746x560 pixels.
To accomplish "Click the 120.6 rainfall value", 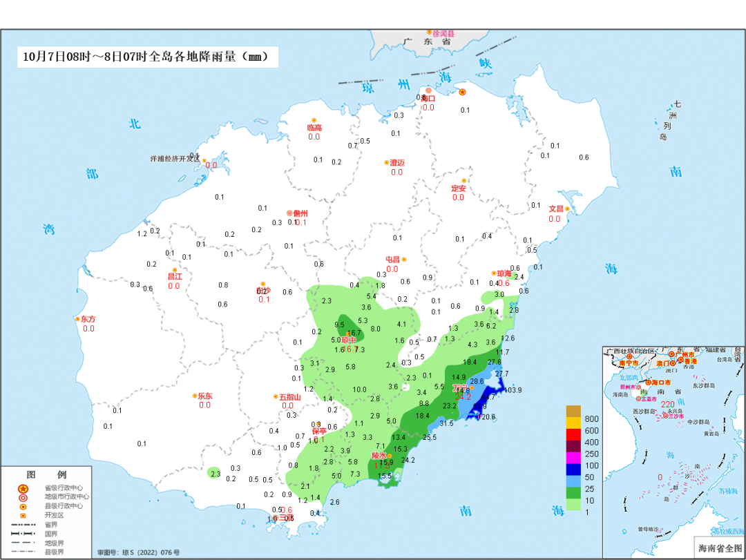I will click(x=486, y=417).
